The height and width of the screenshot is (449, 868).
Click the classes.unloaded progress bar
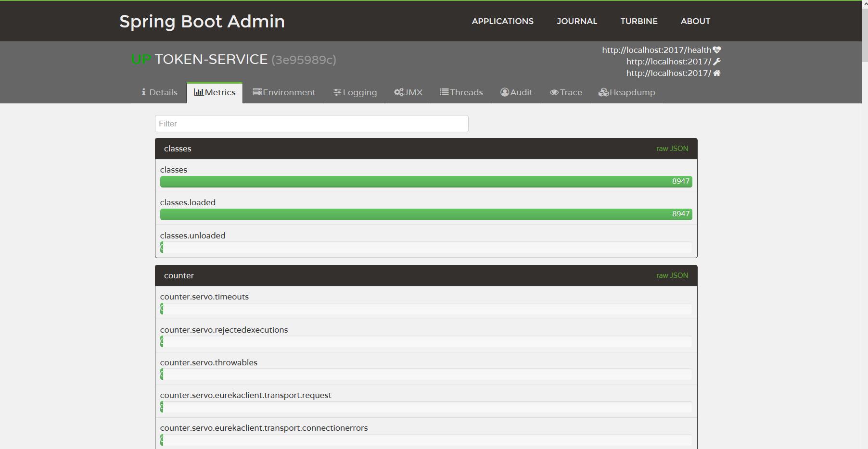pos(426,247)
